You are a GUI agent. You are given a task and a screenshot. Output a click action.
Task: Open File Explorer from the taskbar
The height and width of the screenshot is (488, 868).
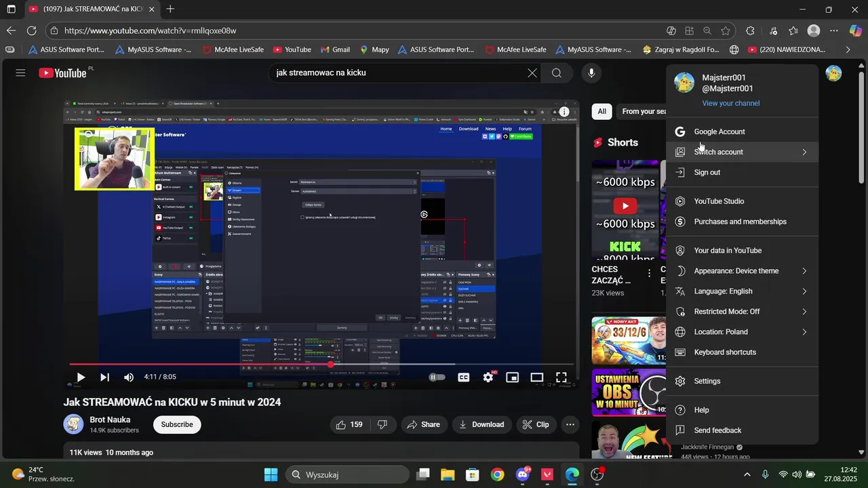point(448,474)
